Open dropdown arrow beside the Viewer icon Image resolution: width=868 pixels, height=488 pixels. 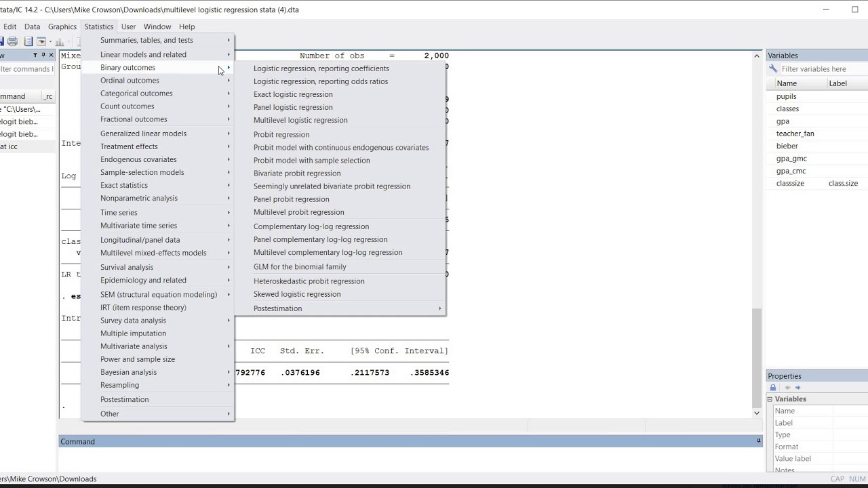(50, 41)
